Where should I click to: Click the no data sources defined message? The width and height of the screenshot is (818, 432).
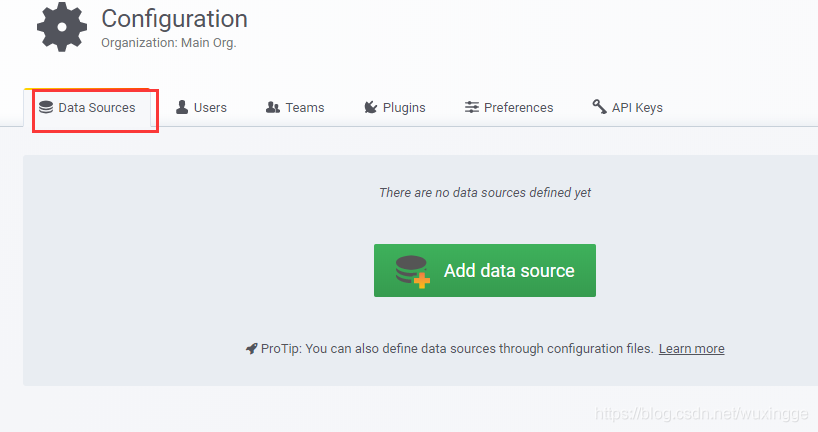(485, 192)
